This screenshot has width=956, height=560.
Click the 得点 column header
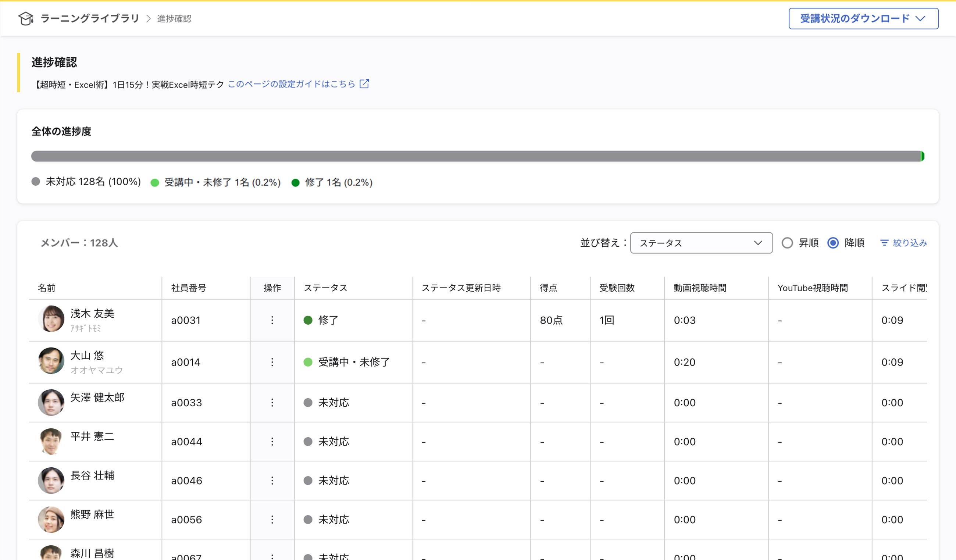[549, 288]
